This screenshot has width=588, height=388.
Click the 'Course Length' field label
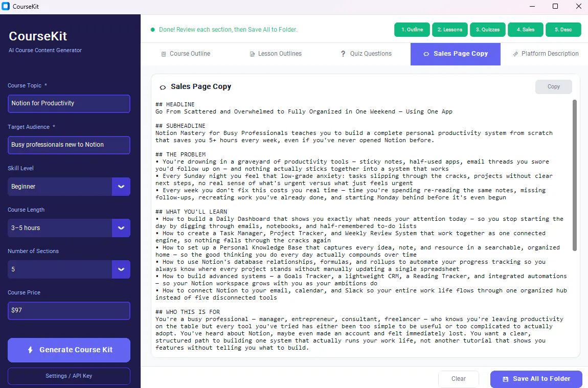click(26, 210)
